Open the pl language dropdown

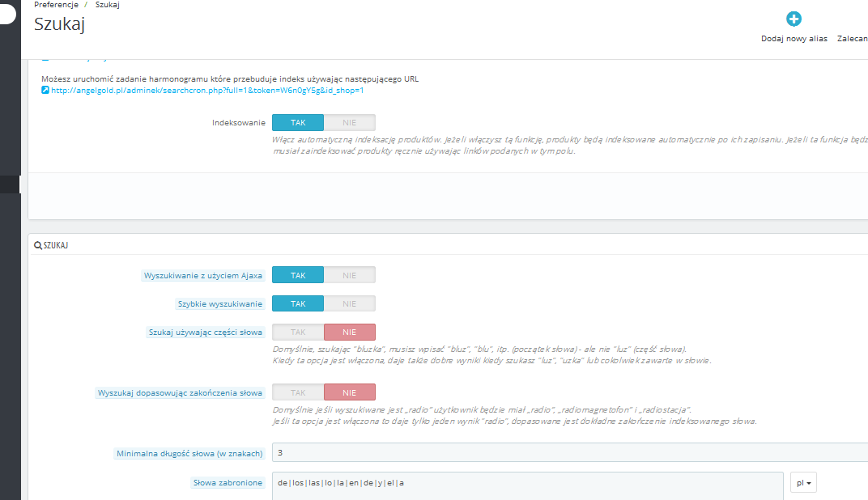tap(803, 482)
